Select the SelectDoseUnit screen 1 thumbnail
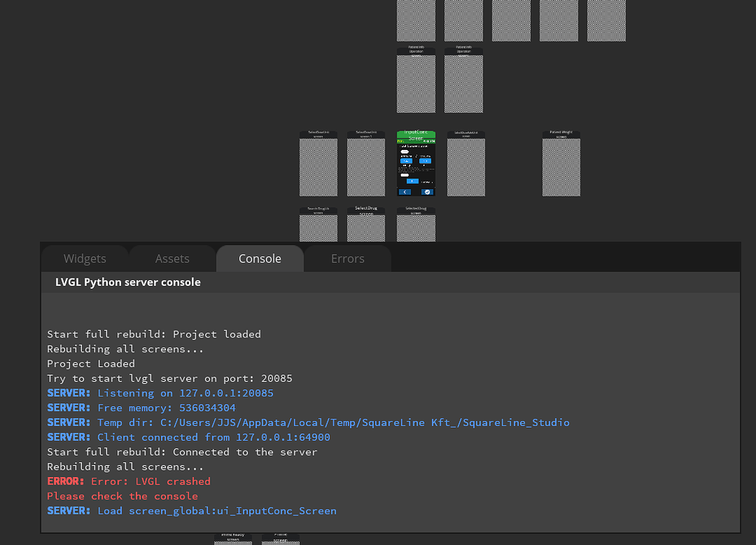The height and width of the screenshot is (545, 756). (366, 167)
